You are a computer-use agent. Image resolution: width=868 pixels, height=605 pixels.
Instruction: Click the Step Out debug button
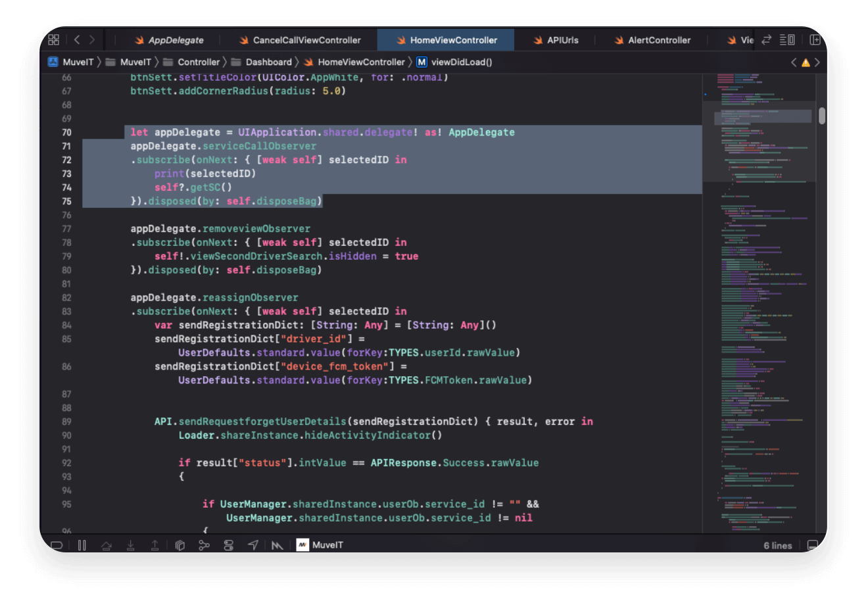pyautogui.click(x=155, y=545)
